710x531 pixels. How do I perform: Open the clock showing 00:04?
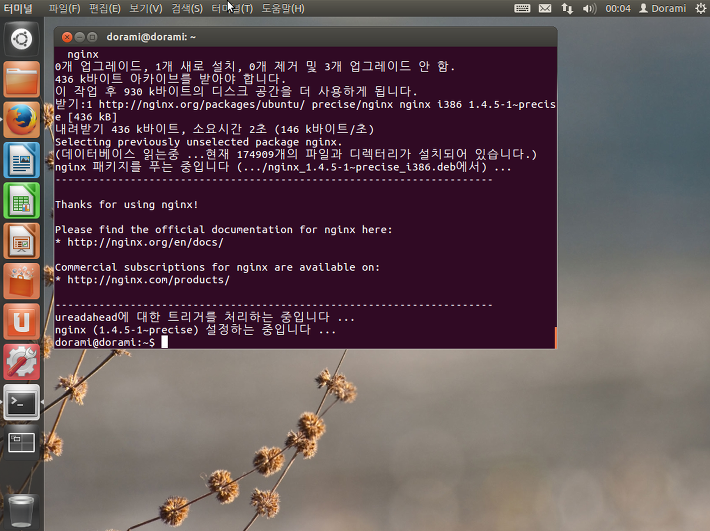[x=618, y=8]
